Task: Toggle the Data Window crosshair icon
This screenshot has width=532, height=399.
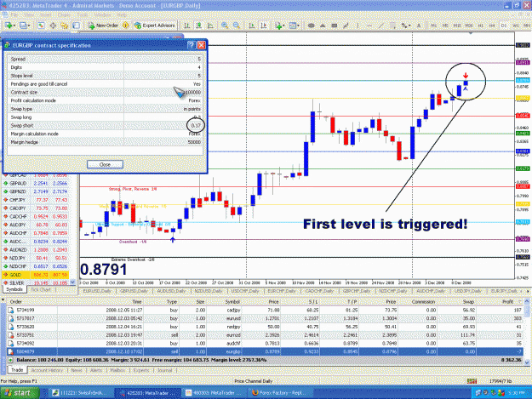Action: coord(53,26)
